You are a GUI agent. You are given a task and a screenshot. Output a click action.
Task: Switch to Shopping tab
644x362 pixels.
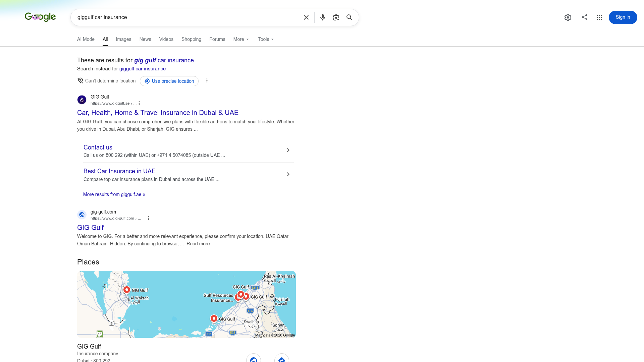[x=192, y=39]
